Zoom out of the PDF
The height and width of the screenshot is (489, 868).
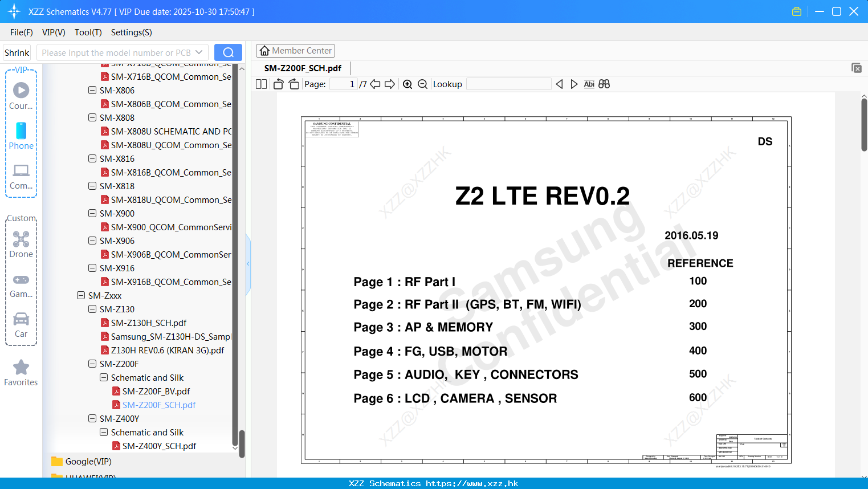(422, 84)
